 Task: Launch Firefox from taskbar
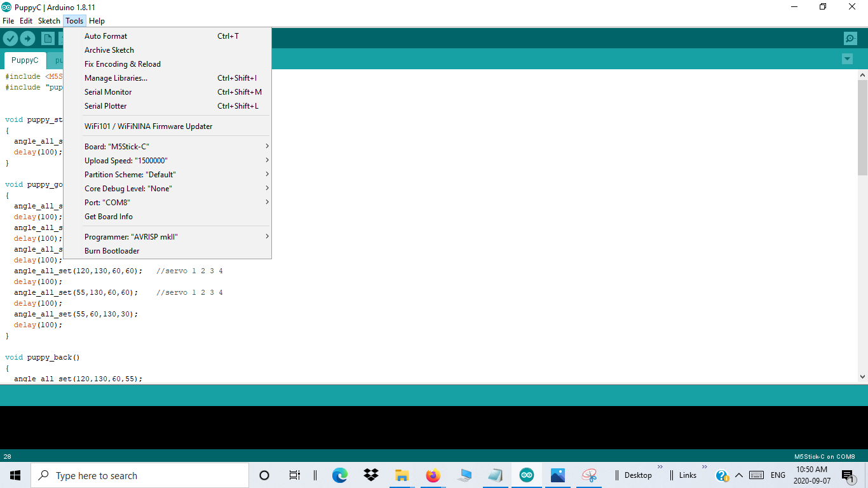433,475
